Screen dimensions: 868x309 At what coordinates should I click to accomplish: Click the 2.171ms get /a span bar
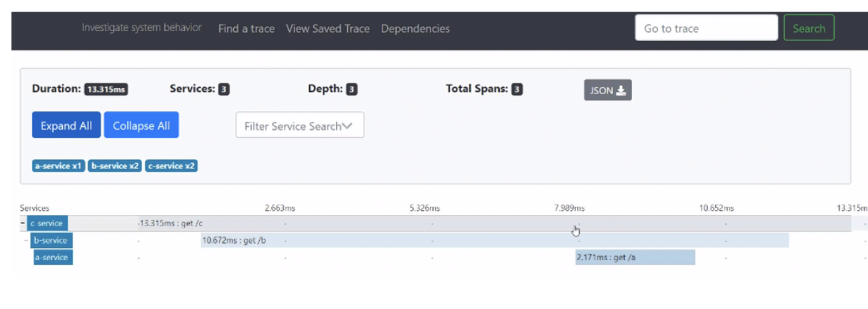635,257
